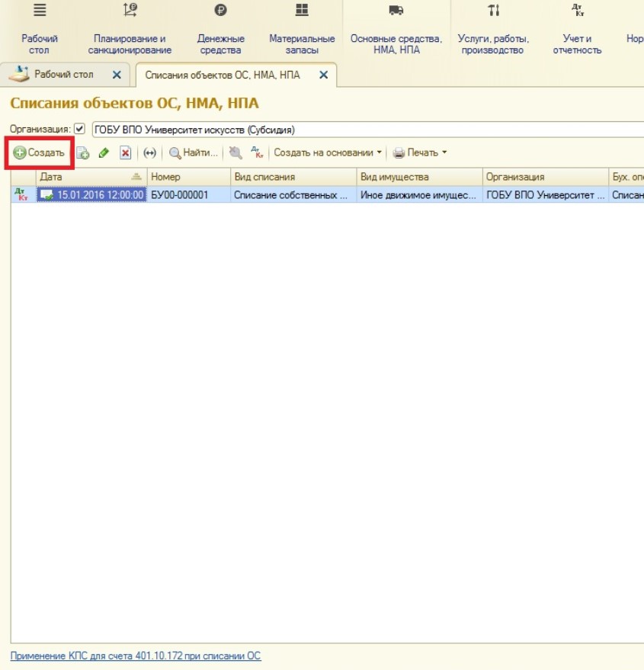The image size is (644, 670).
Task: Copy the selected document via copy icon
Action: [82, 152]
